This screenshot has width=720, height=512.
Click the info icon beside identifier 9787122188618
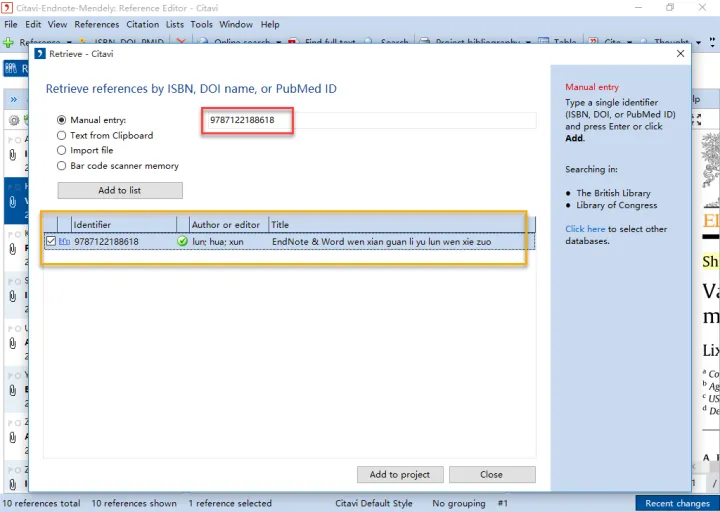pyautogui.click(x=64, y=242)
